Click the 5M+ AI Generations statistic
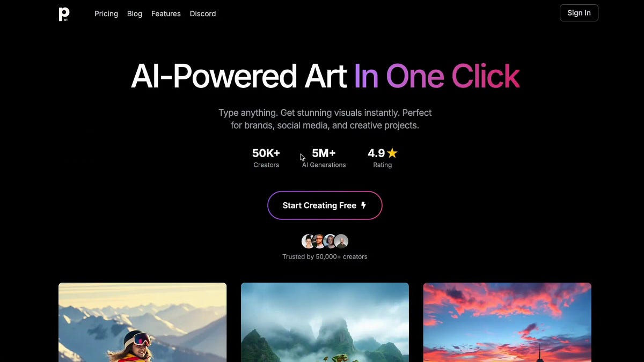 [x=324, y=158]
